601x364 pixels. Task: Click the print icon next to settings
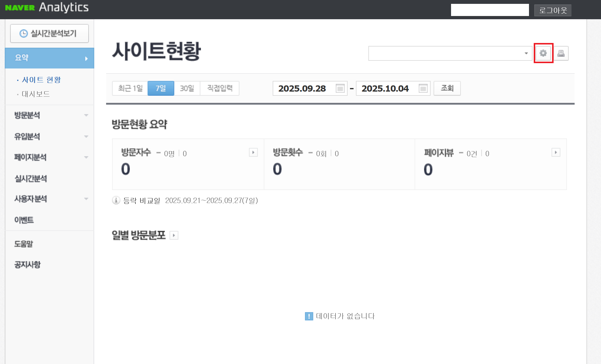[561, 53]
